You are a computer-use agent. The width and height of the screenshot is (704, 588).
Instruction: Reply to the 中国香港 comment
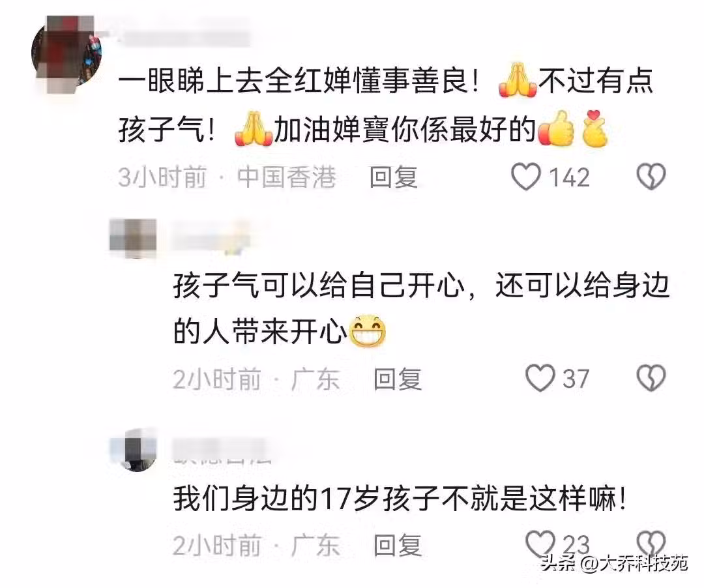pyautogui.click(x=393, y=177)
